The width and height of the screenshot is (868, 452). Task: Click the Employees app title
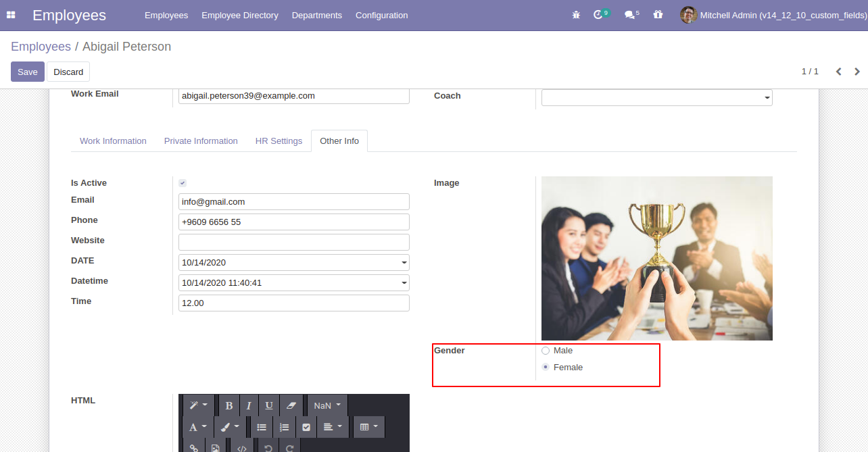(x=69, y=15)
